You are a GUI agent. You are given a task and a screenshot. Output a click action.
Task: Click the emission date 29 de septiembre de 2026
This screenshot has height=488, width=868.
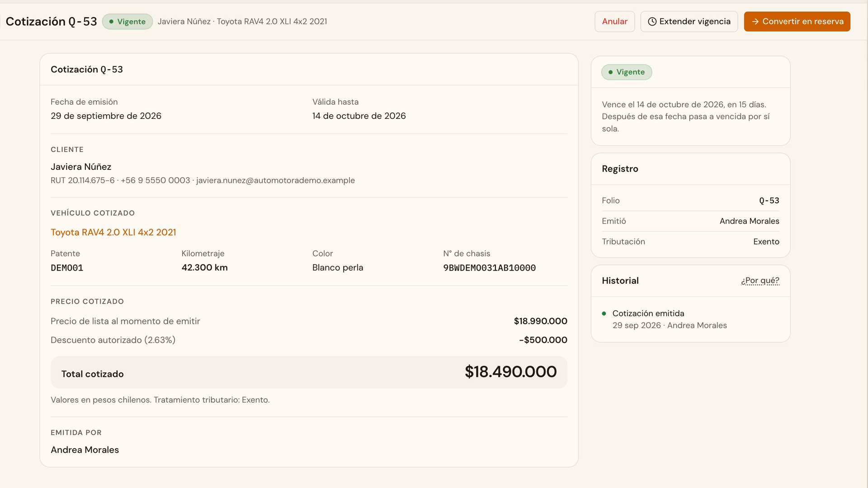click(x=106, y=116)
